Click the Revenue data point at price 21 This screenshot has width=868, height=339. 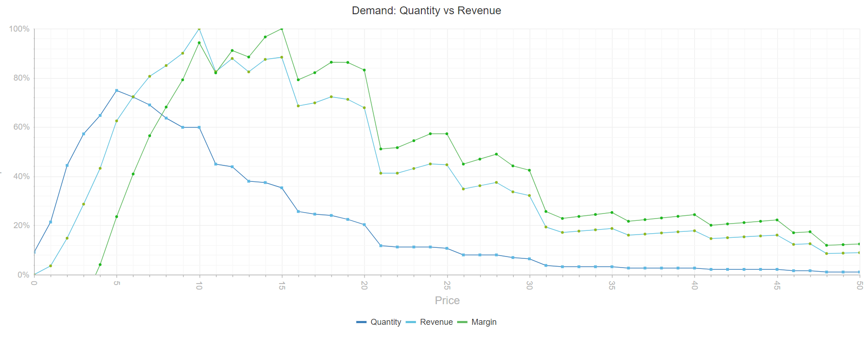381,173
